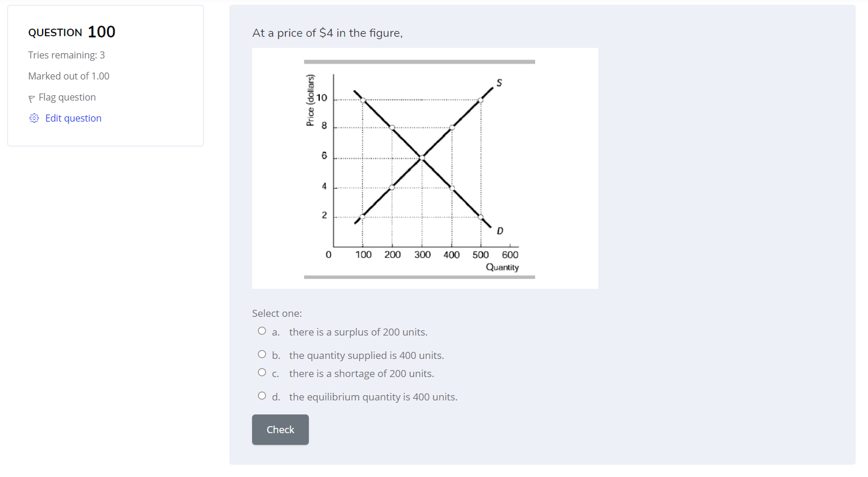Click answer text 'the quantity supplied is 400 units'
868x477 pixels.
click(366, 355)
